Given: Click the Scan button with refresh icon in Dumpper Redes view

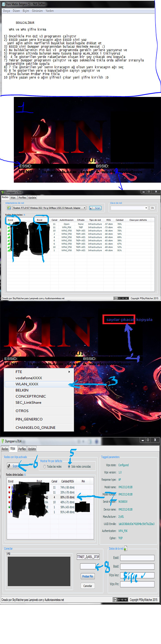Looking at the screenshot, I should point(95,208).
